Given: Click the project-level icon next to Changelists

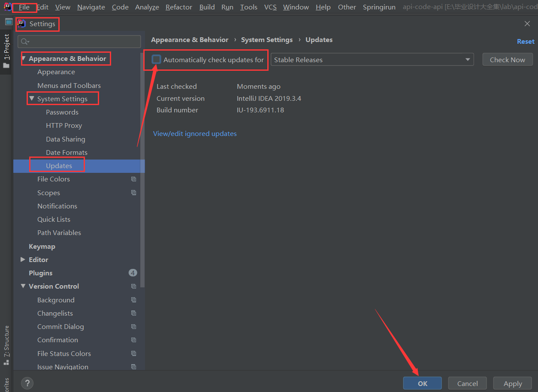Looking at the screenshot, I should (x=134, y=313).
